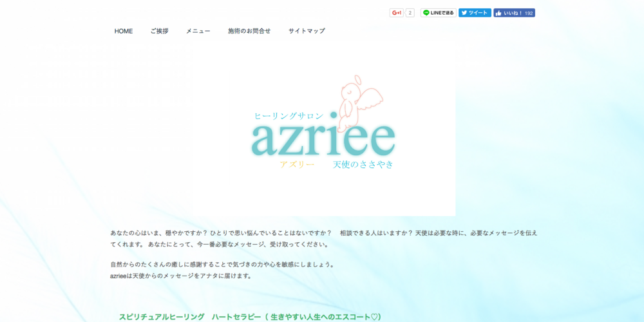644x322 pixels.
Task: Click the ツイート Twitter button
Action: pos(475,13)
